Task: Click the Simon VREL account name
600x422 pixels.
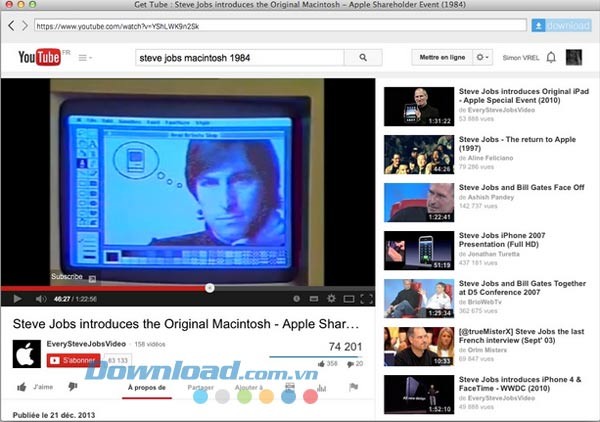Action: click(520, 58)
